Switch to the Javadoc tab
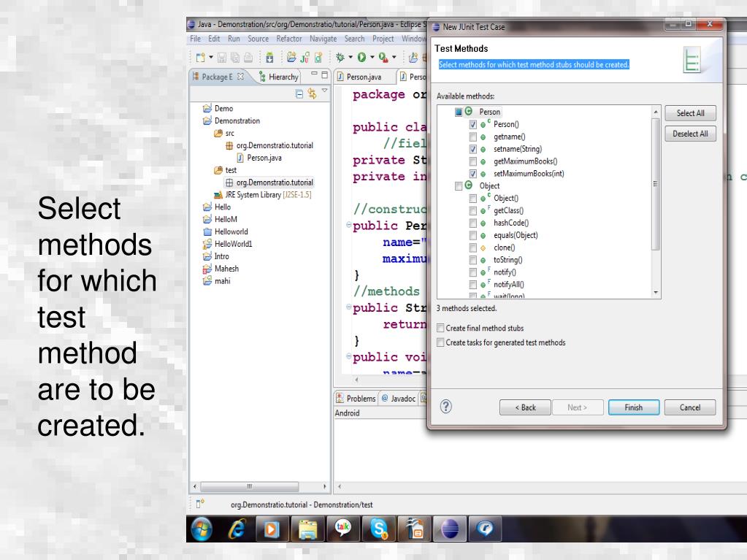Image resolution: width=747 pixels, height=560 pixels. 399,399
